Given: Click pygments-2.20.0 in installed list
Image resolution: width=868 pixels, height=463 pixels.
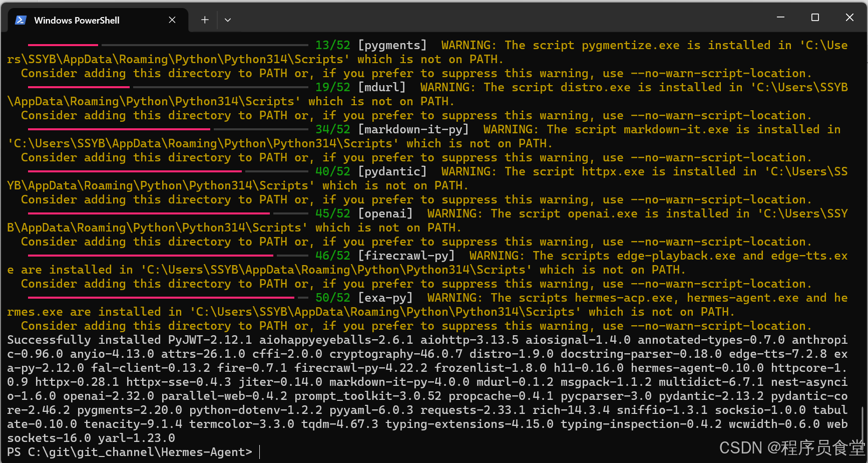Looking at the screenshot, I should tap(130, 410).
